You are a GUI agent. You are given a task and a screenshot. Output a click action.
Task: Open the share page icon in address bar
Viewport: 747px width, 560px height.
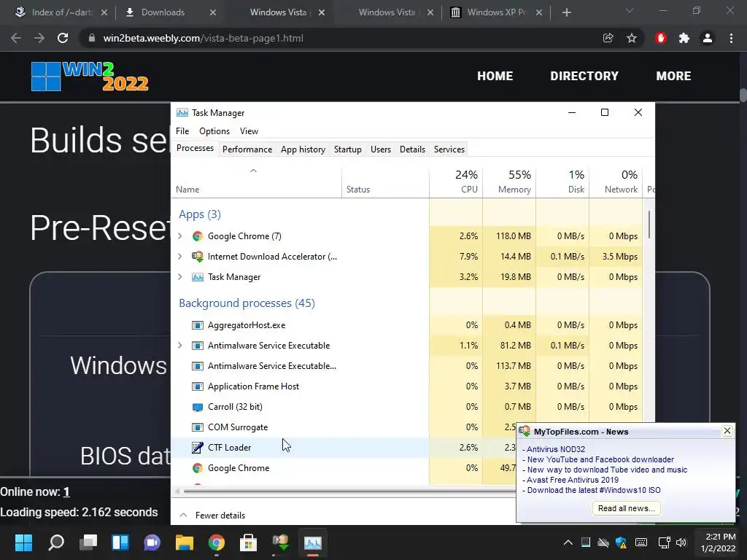[x=608, y=38]
